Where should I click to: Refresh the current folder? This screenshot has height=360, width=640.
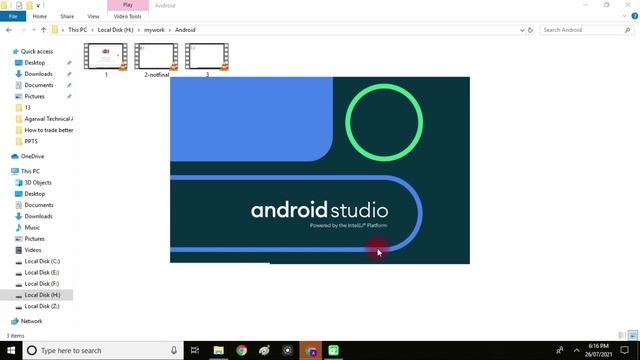coord(530,30)
